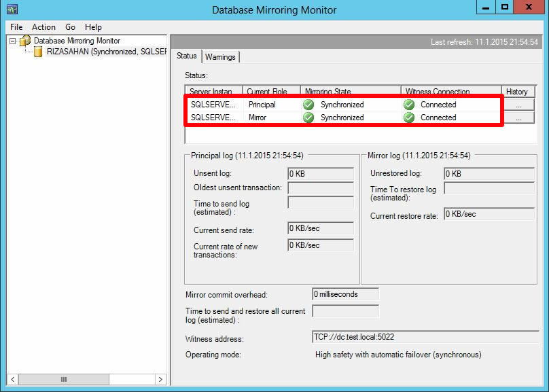Image resolution: width=549 pixels, height=392 pixels.
Task: Select the Status tab
Action: coord(187,56)
